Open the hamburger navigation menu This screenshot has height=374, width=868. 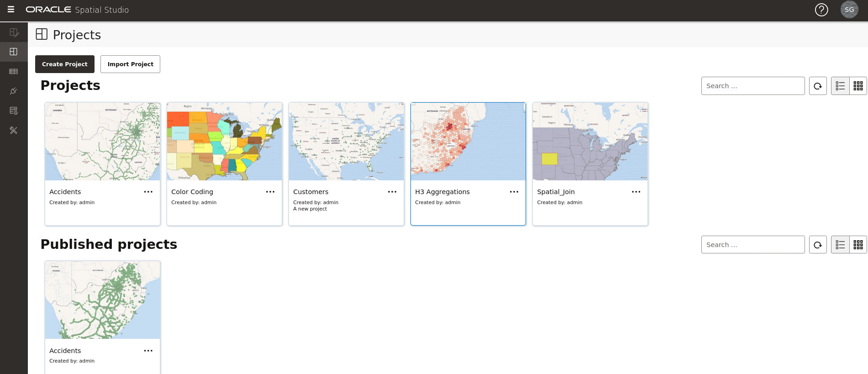click(11, 10)
